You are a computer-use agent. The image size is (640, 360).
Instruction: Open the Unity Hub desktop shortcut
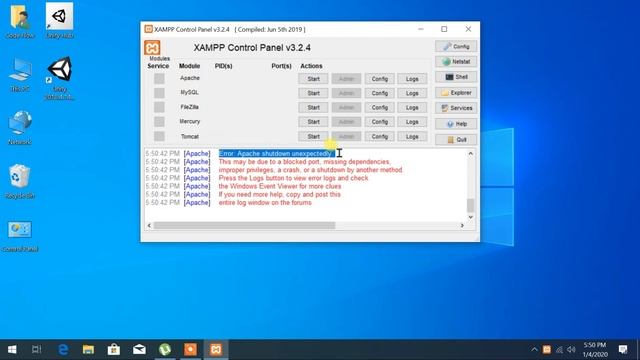click(x=60, y=20)
